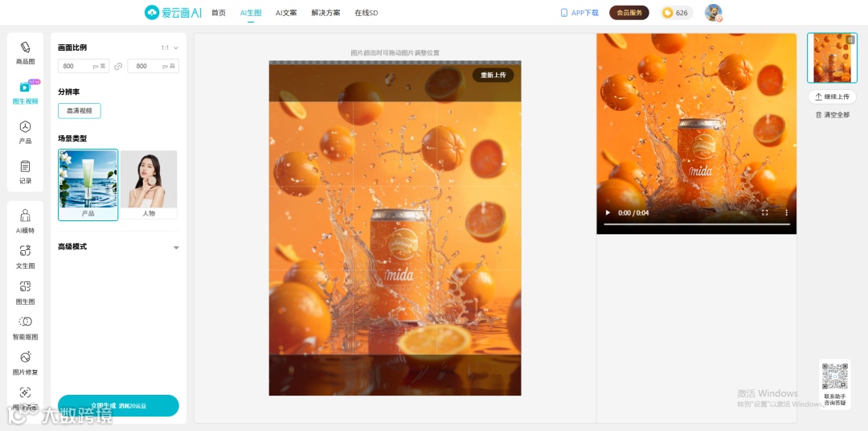868x431 pixels.
Task: Click 重新上传 on the image
Action: 493,75
